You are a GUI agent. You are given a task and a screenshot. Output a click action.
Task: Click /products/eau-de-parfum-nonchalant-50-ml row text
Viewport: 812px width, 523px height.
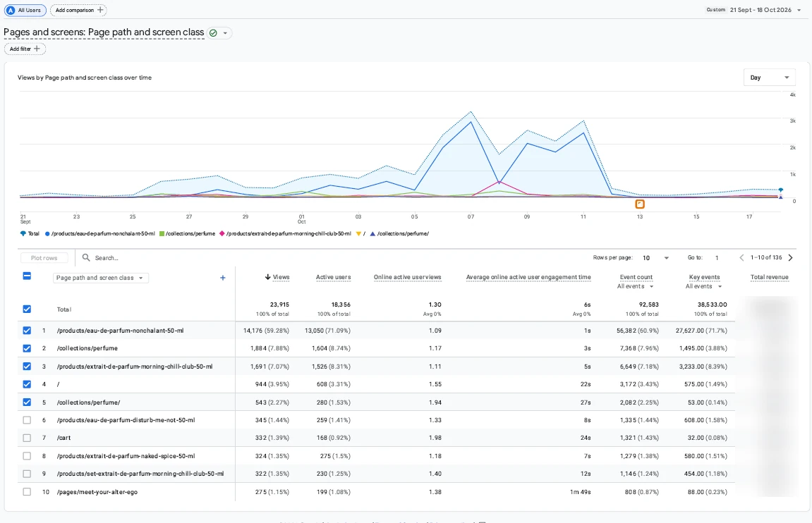click(x=120, y=331)
